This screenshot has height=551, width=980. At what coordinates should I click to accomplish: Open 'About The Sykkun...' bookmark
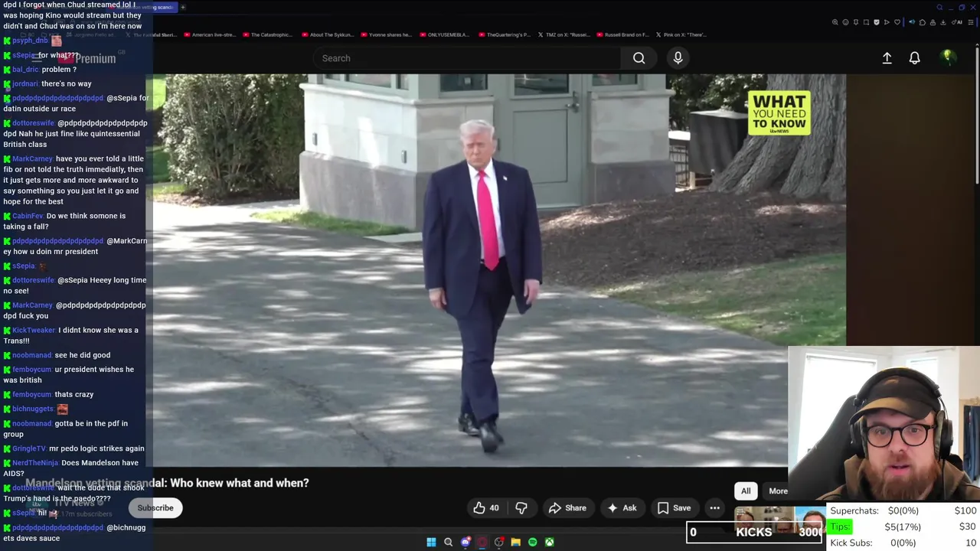(327, 34)
